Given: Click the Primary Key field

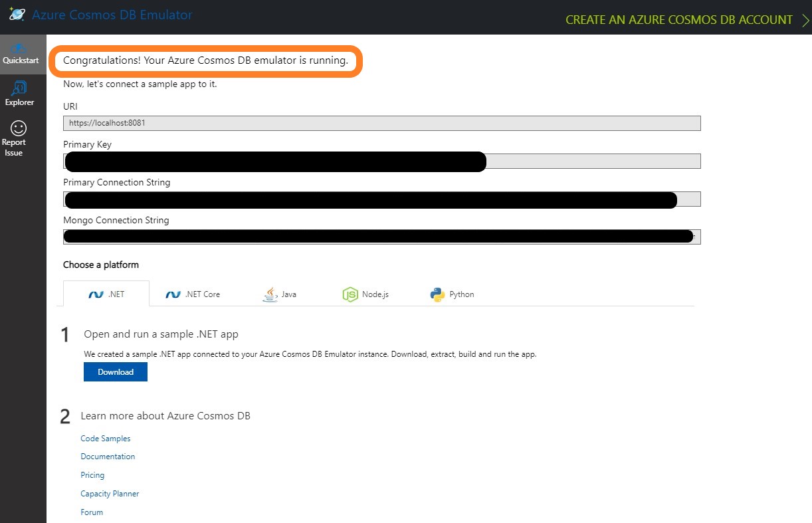Looking at the screenshot, I should tap(382, 161).
